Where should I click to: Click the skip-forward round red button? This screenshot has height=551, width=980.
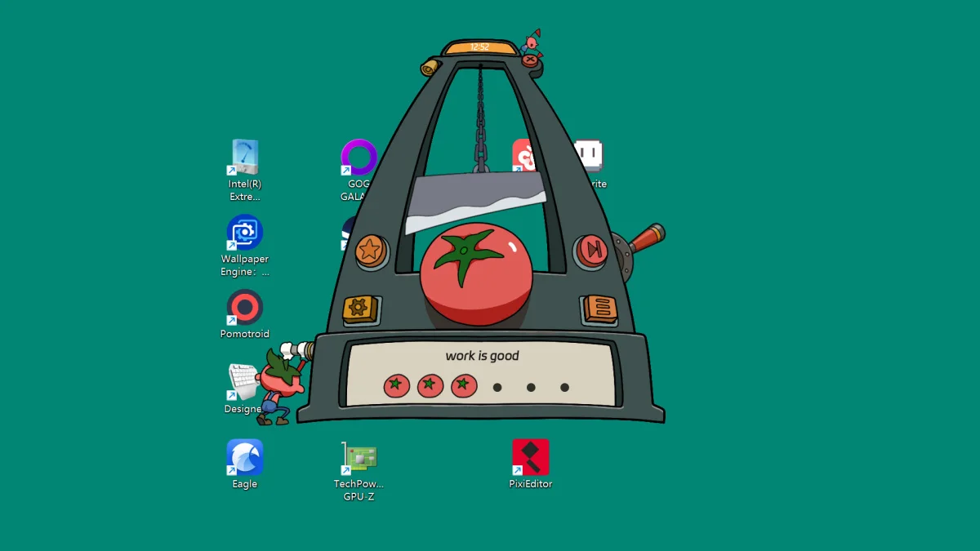point(590,248)
